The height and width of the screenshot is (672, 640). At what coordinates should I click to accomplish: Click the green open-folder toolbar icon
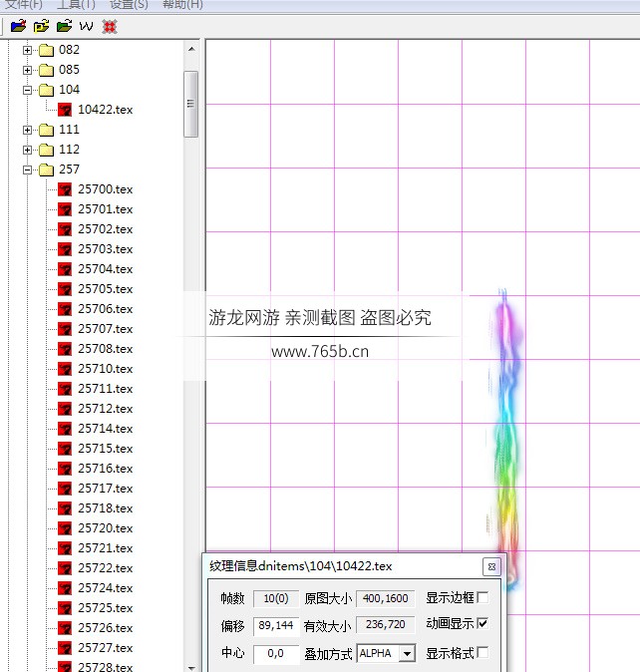64,27
